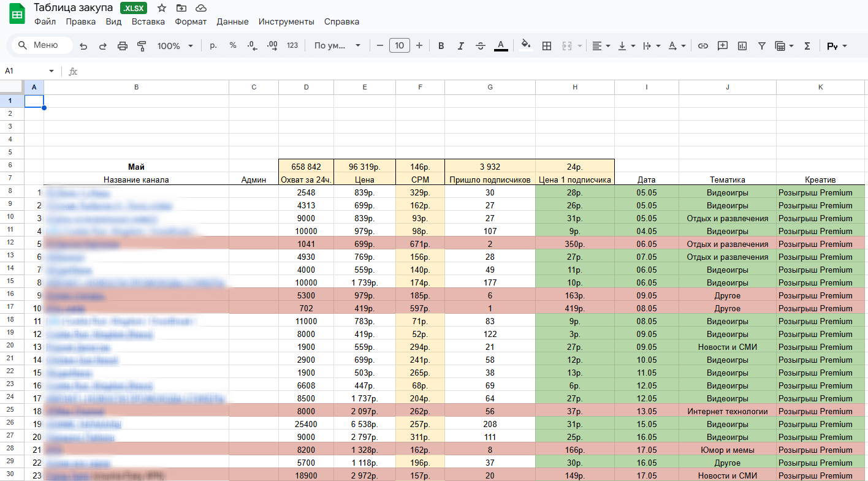The image size is (868, 481).
Task: Open the fill color picker
Action: [525, 45]
